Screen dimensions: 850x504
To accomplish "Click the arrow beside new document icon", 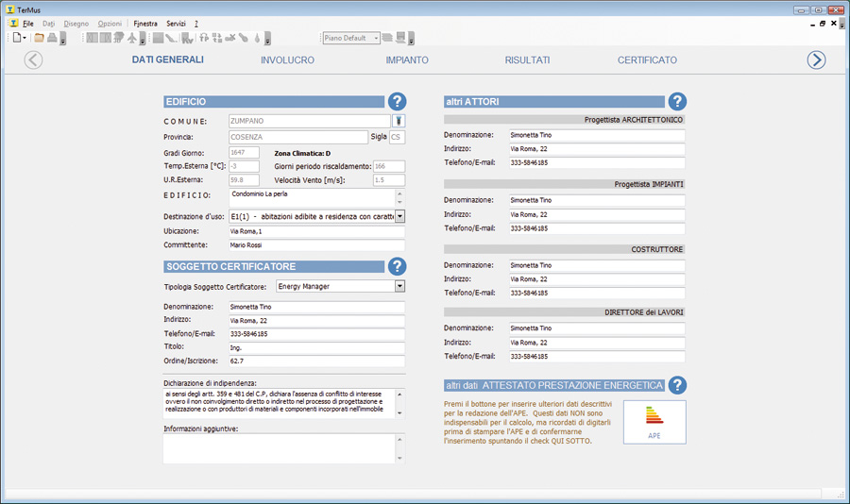I will 25,38.
